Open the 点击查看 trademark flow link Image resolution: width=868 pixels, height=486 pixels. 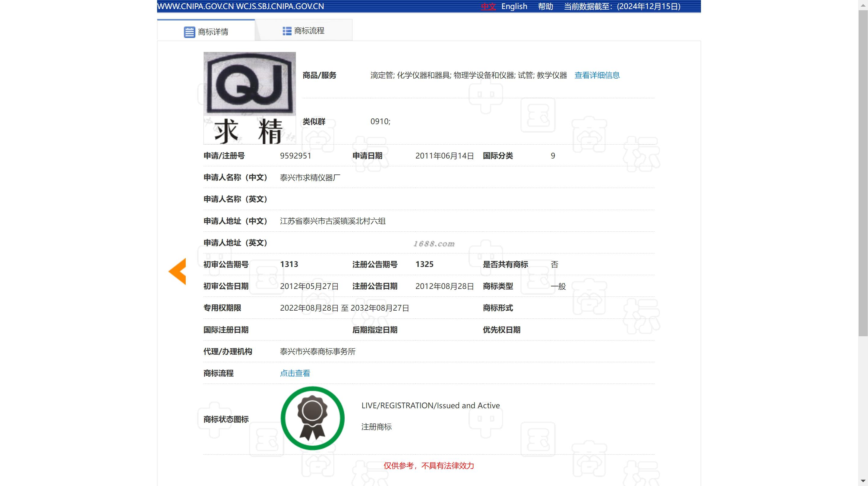pos(295,373)
